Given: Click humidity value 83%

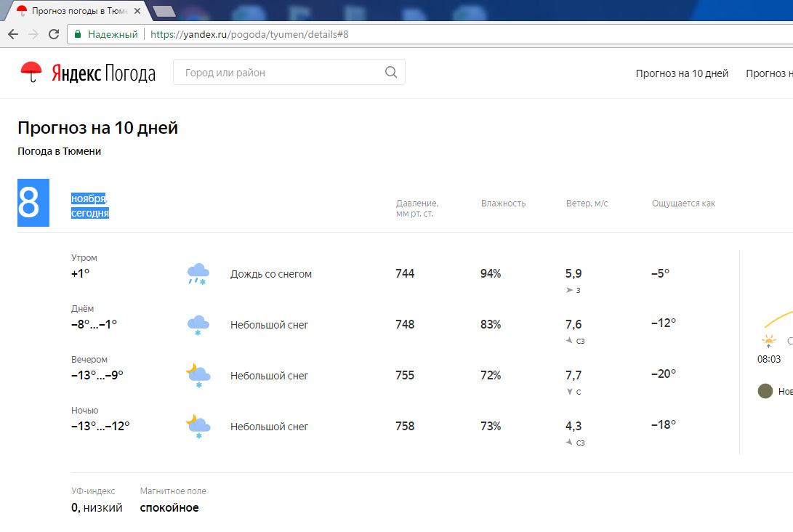Looking at the screenshot, I should coord(491,324).
